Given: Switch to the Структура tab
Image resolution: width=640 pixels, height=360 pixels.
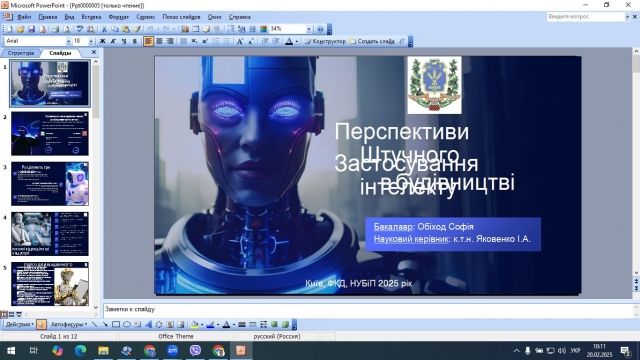Looking at the screenshot, I should click(20, 53).
